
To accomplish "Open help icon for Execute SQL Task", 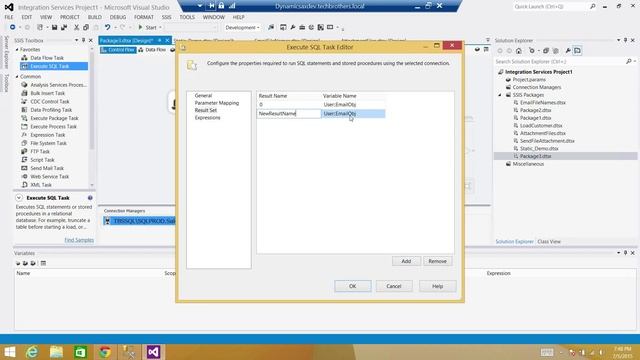I will [90, 198].
